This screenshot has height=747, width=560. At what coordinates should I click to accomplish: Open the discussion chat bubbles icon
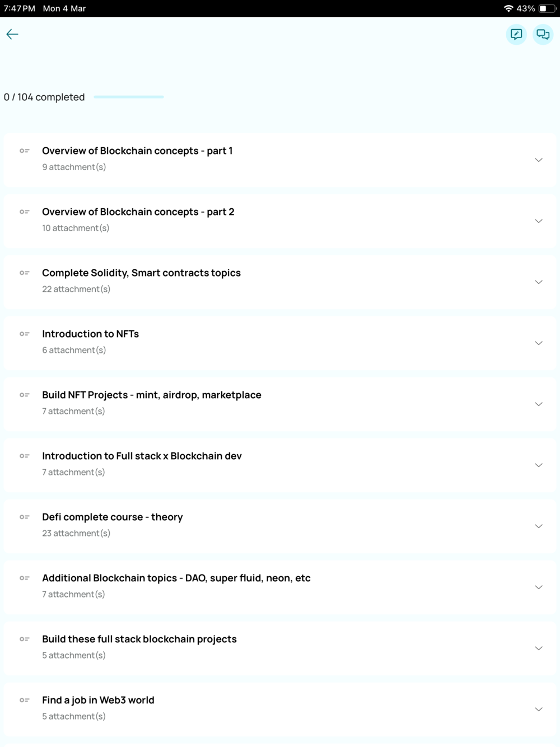(543, 35)
